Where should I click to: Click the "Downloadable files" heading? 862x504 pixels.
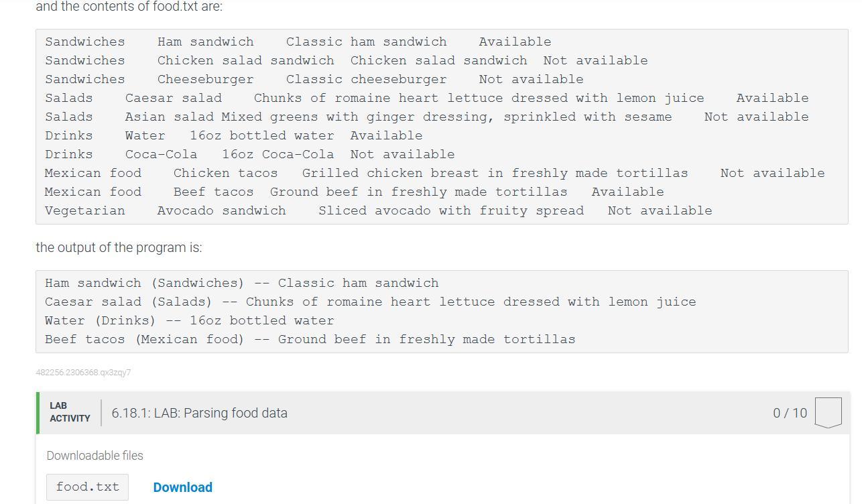coord(95,456)
